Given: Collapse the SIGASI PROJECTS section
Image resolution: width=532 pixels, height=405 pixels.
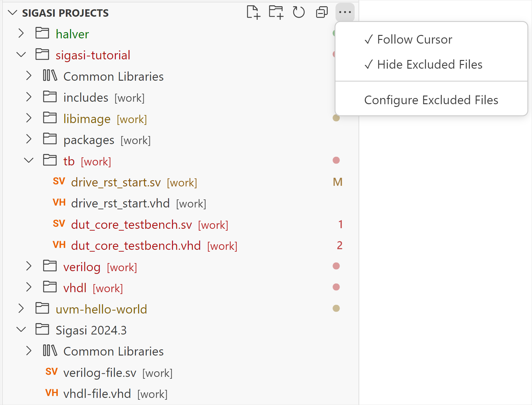Looking at the screenshot, I should (13, 13).
